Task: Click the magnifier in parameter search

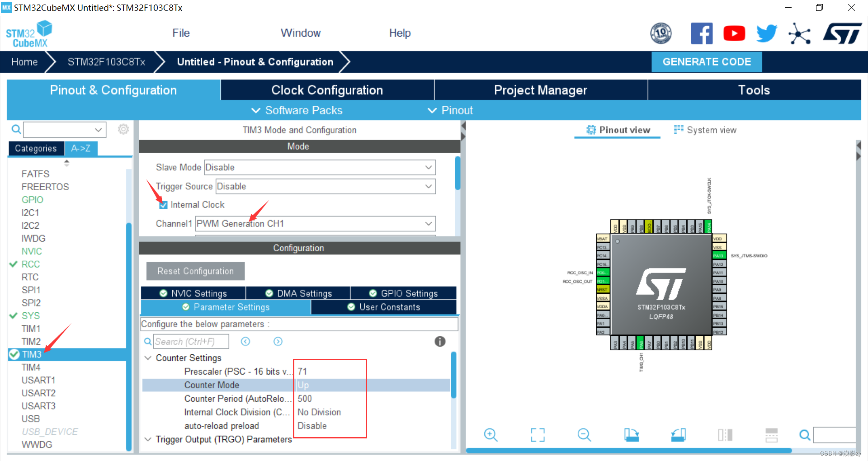Action: point(148,342)
